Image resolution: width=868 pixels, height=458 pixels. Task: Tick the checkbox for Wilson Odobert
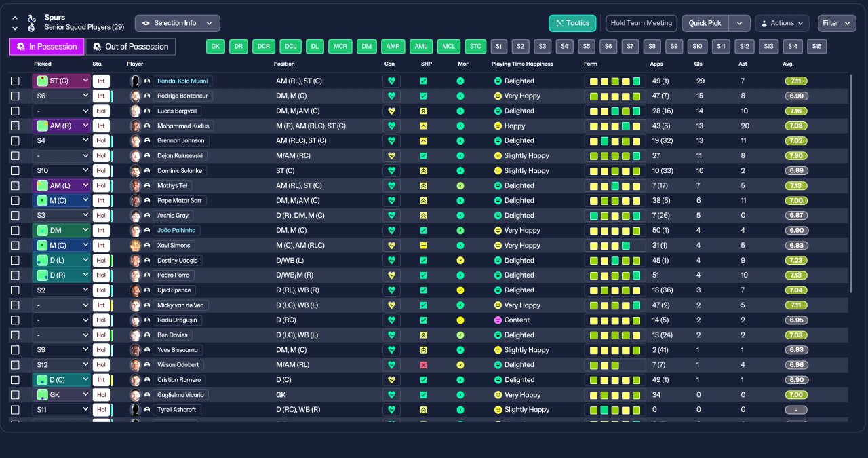(x=15, y=365)
